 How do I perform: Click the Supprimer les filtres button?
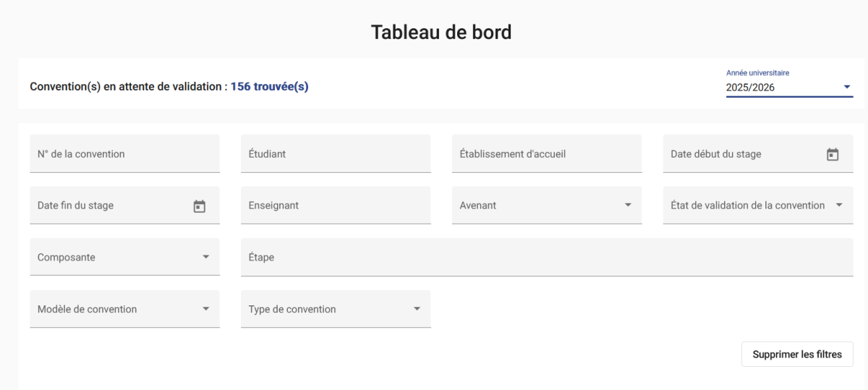(797, 355)
